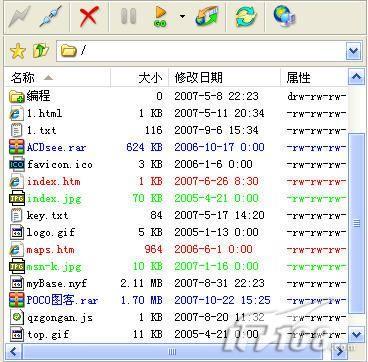Screen dimensions: 368x362
Task: Click the qzgongan.js script icon
Action: [x=17, y=318]
